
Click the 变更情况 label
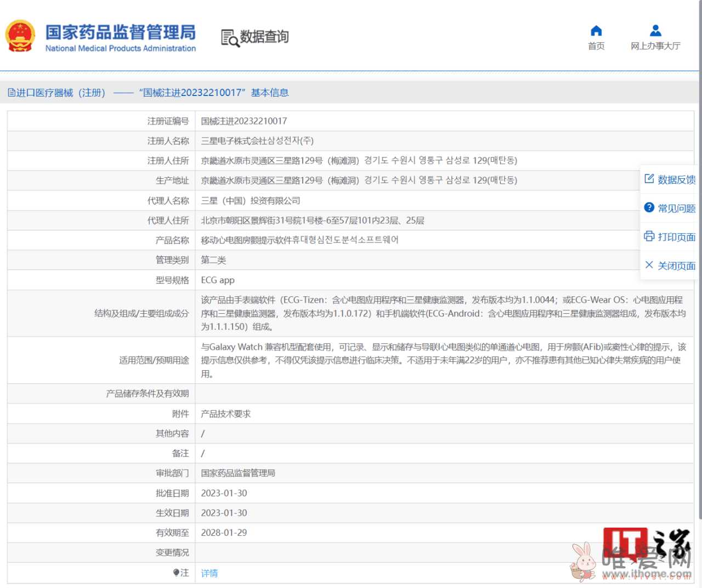coord(172,552)
